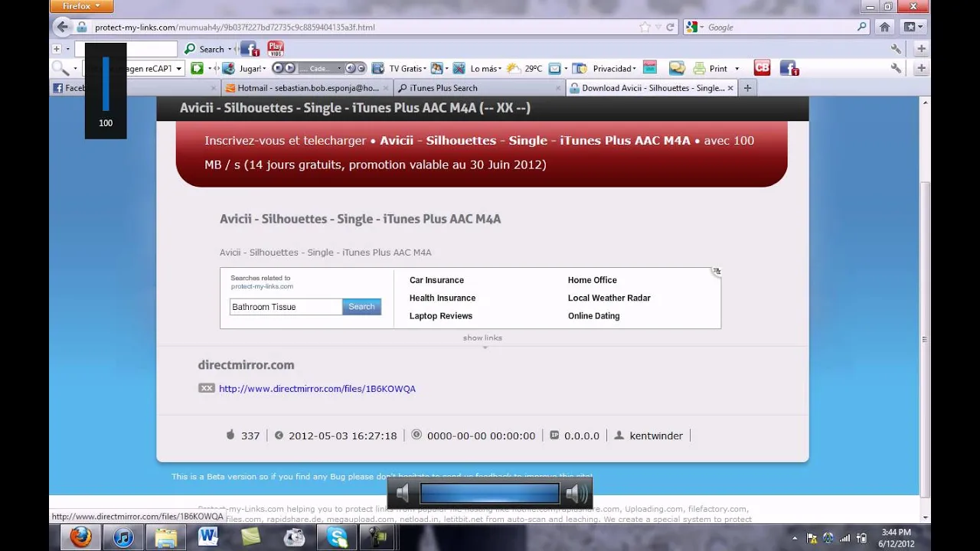Click the Home Office link
Viewport: 980px width, 551px height.
(593, 280)
